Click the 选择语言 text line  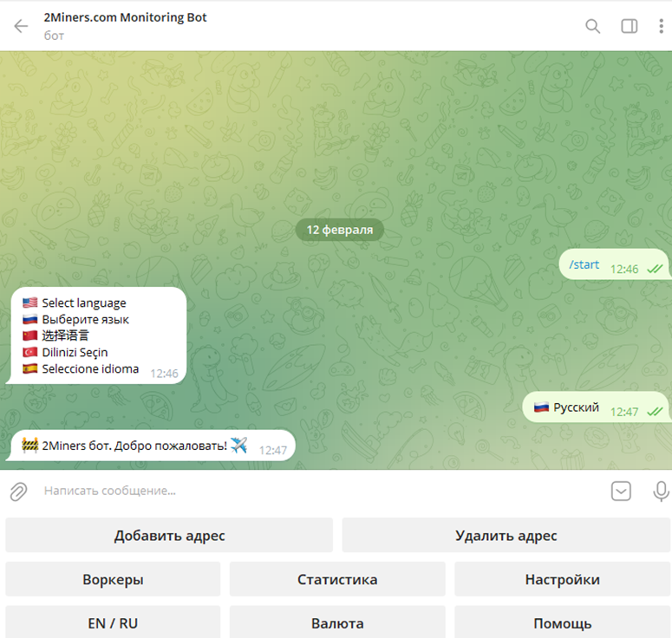(65, 335)
